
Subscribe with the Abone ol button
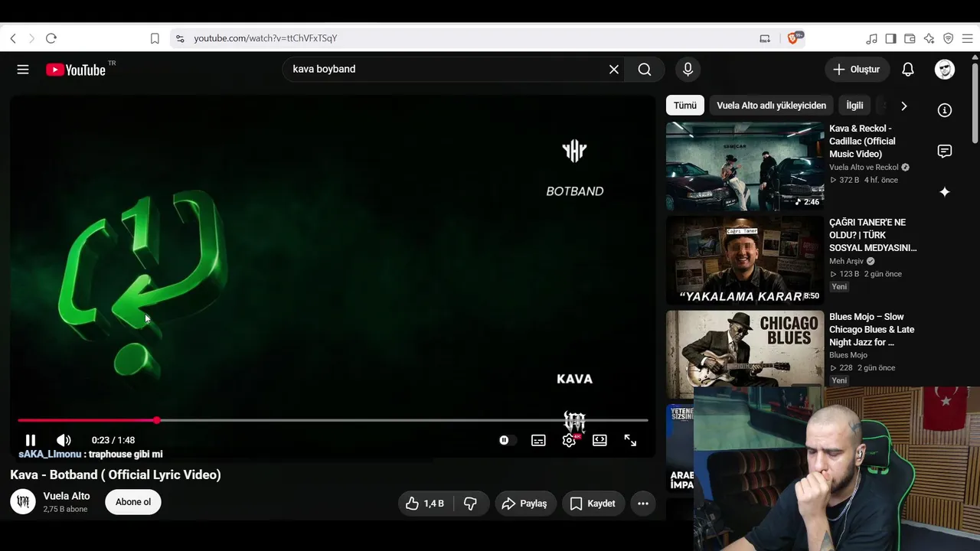pyautogui.click(x=133, y=502)
